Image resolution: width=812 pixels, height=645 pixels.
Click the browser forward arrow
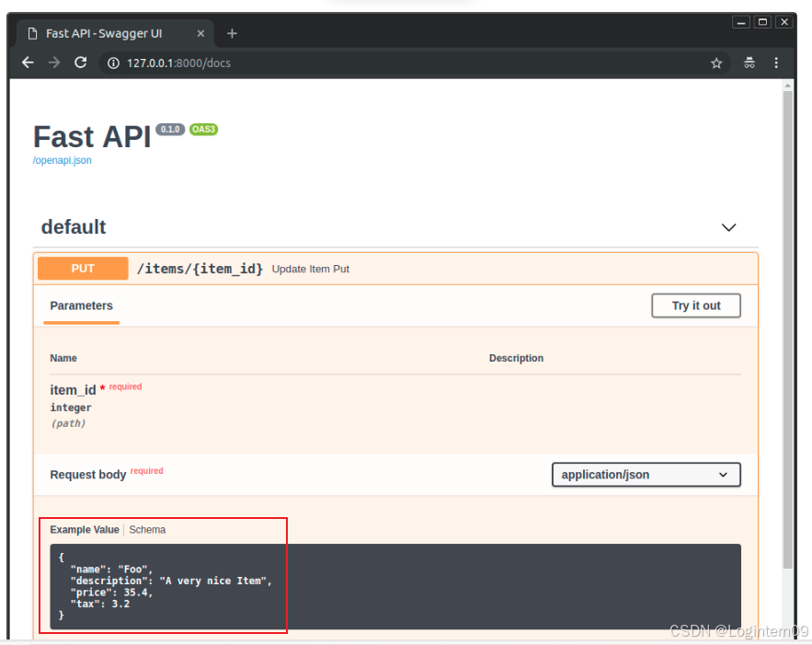click(x=54, y=63)
